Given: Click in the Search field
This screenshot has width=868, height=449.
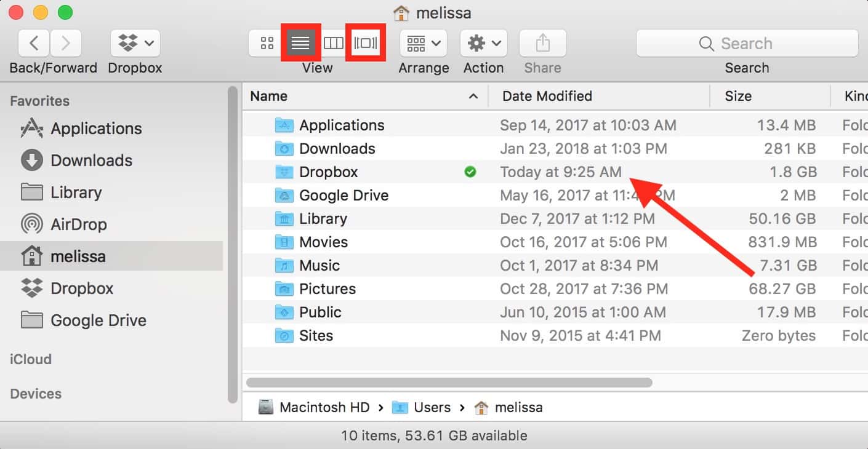Looking at the screenshot, I should tap(747, 43).
